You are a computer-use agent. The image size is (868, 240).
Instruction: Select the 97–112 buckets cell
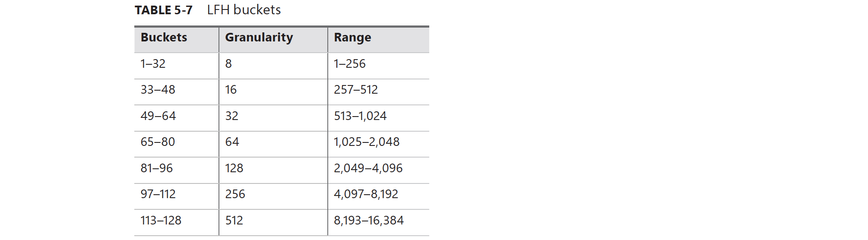pos(158,194)
